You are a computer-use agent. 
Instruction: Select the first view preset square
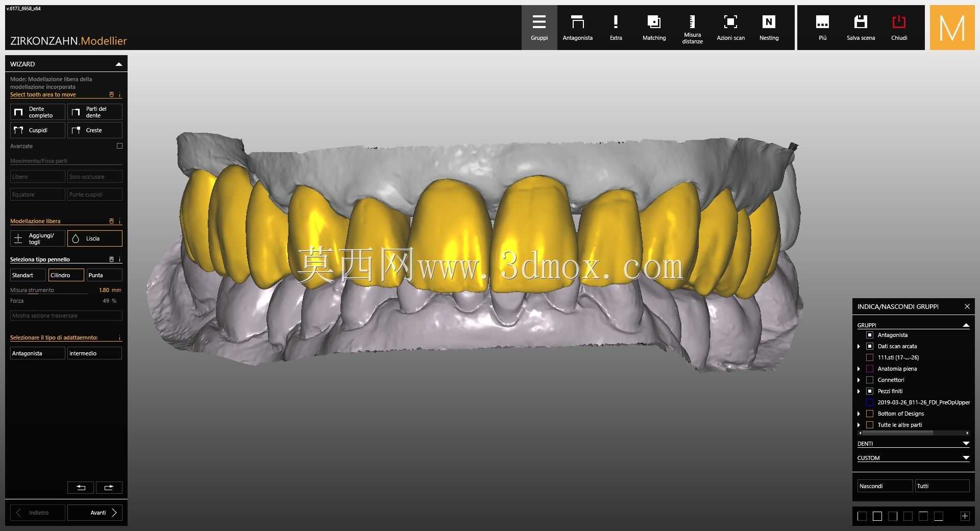pos(862,516)
